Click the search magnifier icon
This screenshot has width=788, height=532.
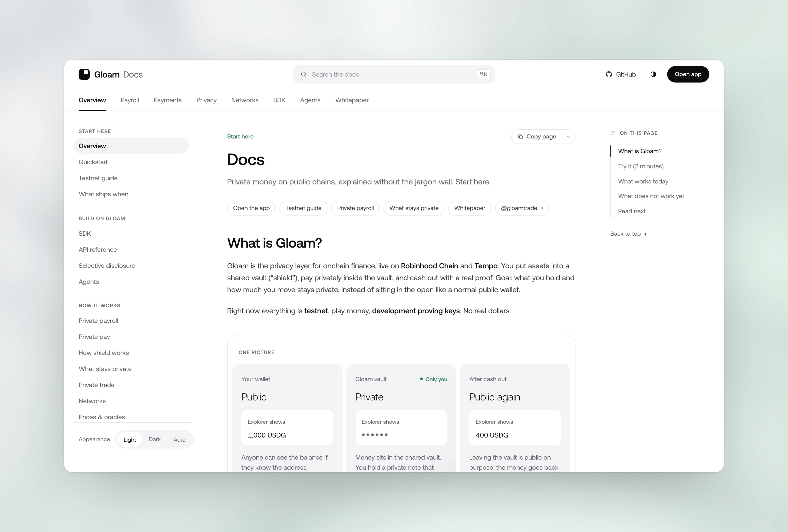pos(304,74)
